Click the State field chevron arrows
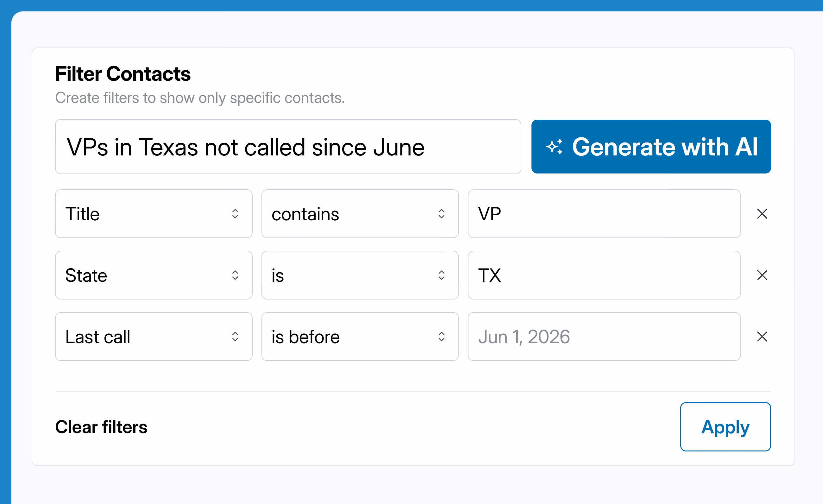 click(235, 275)
